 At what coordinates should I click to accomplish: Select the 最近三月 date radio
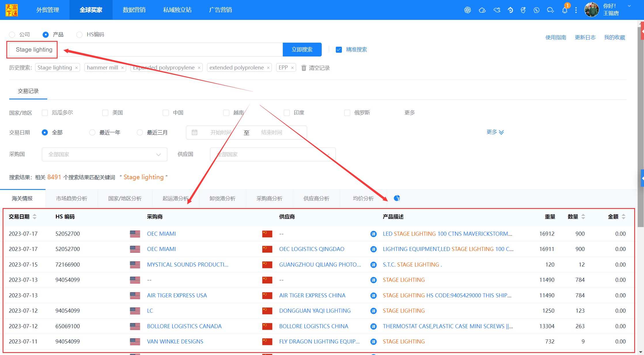point(140,133)
